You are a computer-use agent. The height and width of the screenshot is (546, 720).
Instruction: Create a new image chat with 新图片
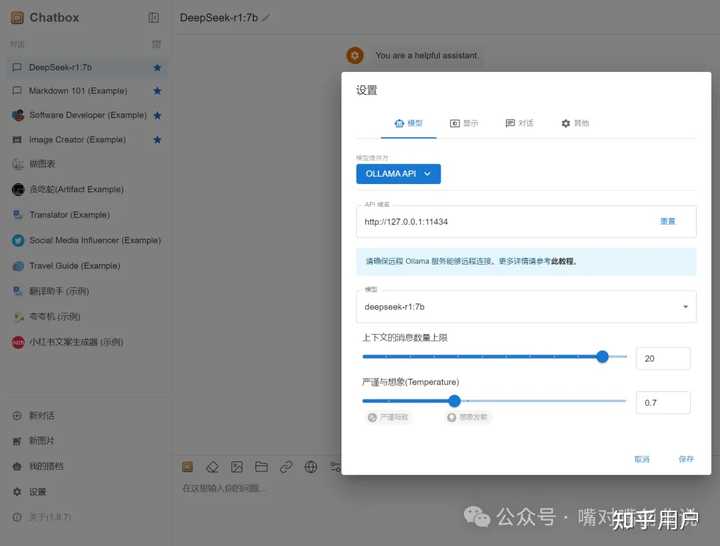86,441
